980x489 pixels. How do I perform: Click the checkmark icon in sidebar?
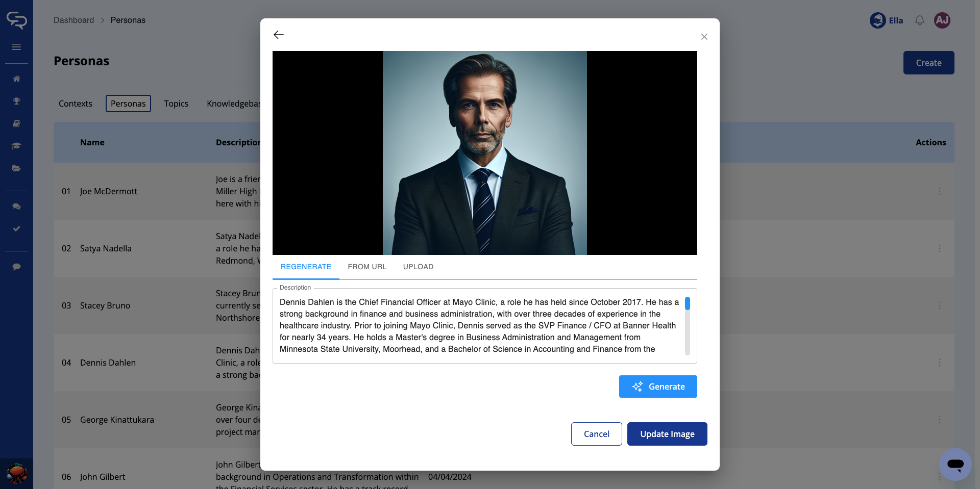pos(16,229)
